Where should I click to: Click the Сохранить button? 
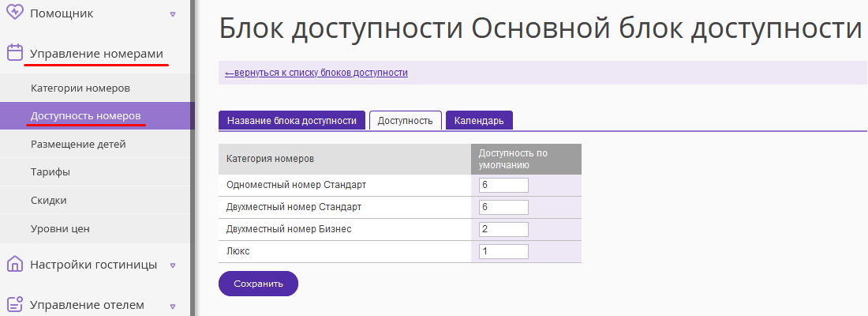pos(259,284)
